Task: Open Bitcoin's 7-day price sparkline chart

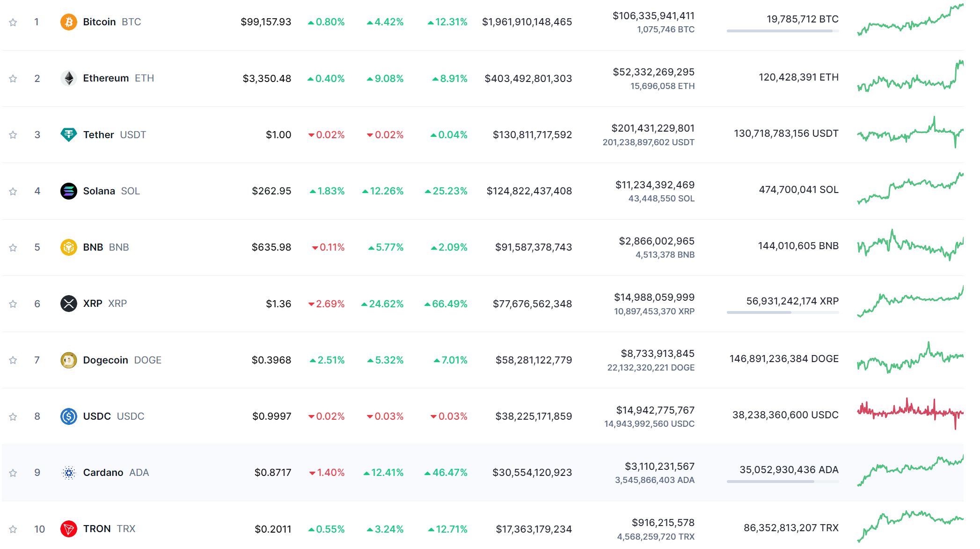Action: [910, 21]
